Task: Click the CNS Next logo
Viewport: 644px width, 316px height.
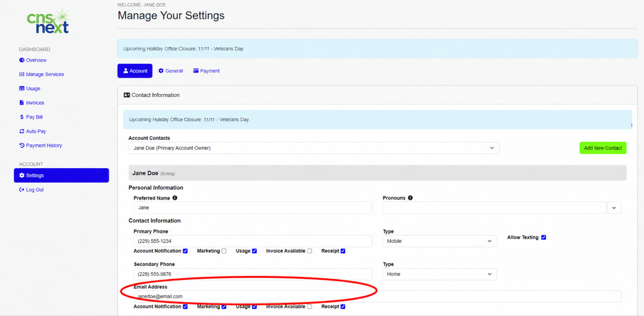Action: [x=49, y=21]
